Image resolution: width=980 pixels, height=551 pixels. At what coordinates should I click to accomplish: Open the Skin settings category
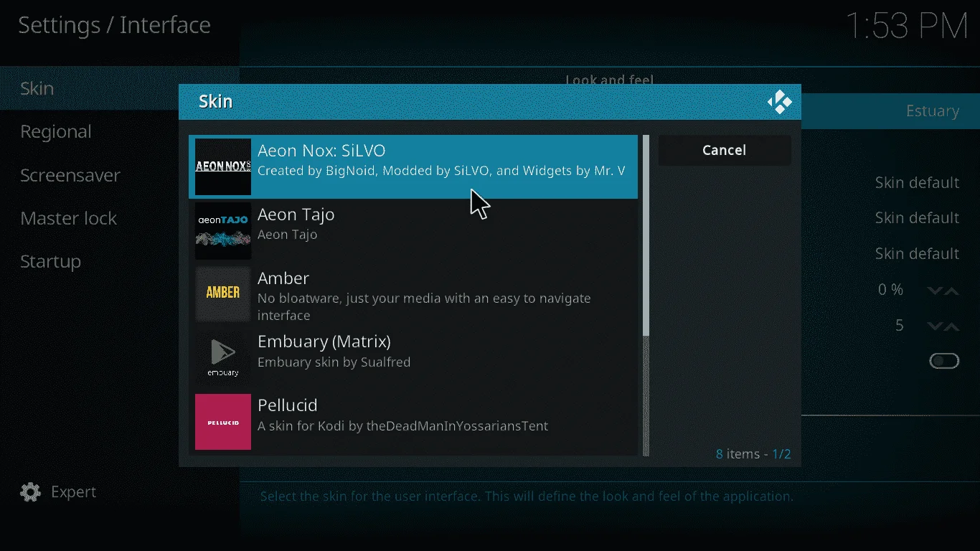[120, 88]
